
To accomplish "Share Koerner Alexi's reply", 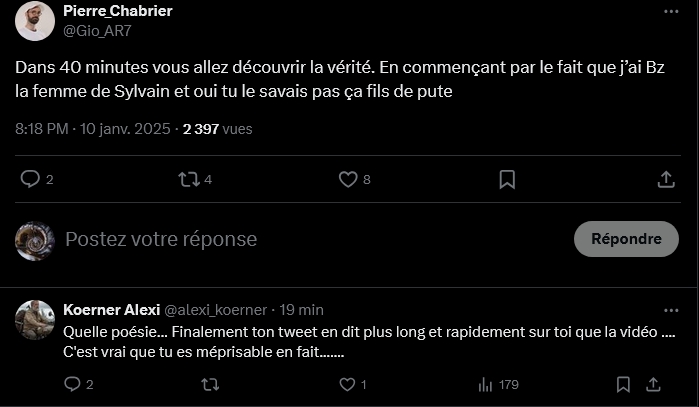I will [653, 384].
